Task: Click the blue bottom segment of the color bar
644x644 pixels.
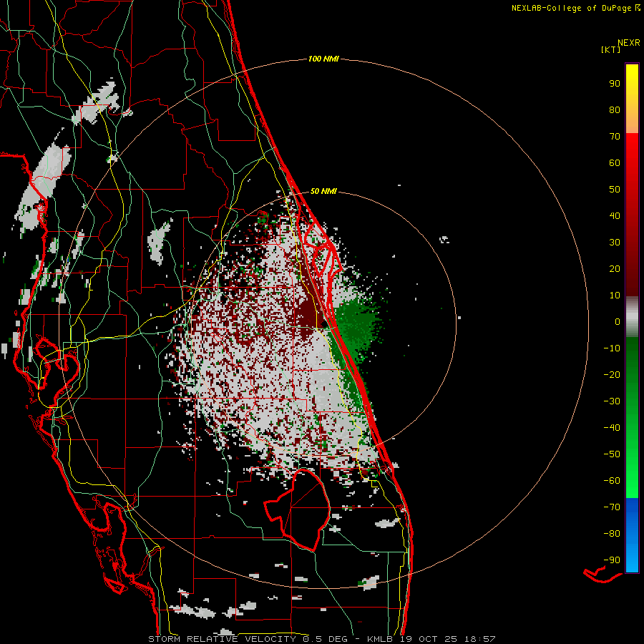Action: pyautogui.click(x=632, y=535)
